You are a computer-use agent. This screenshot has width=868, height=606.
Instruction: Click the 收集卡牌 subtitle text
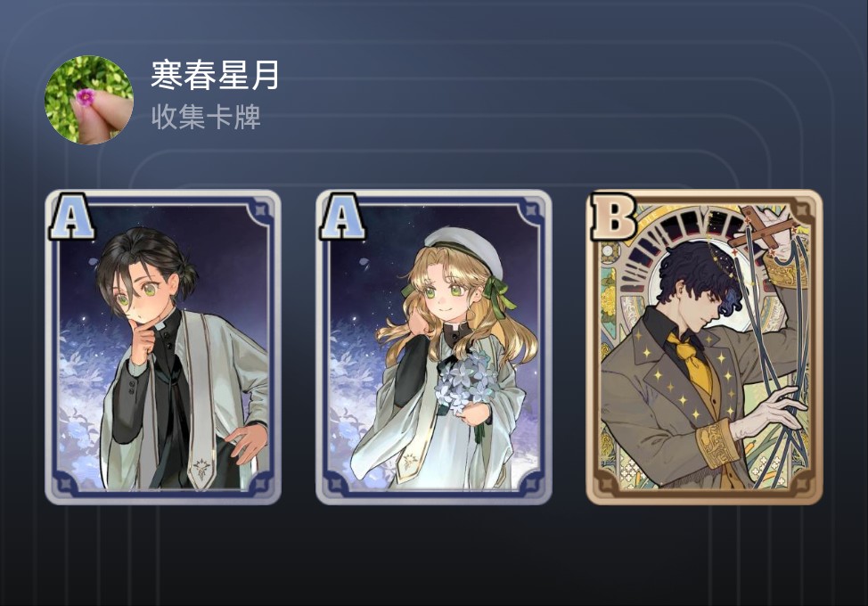pos(206,117)
